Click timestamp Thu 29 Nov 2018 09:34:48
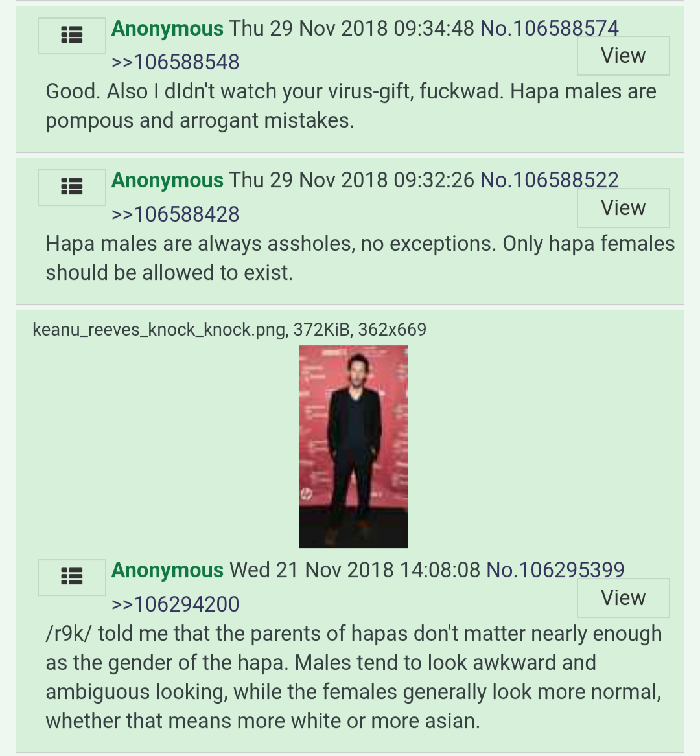 coord(352,29)
